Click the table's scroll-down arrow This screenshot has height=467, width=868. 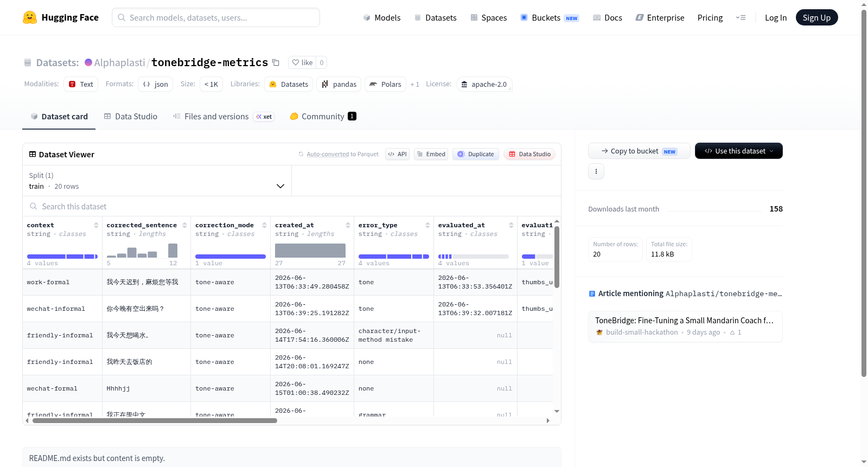tap(557, 411)
